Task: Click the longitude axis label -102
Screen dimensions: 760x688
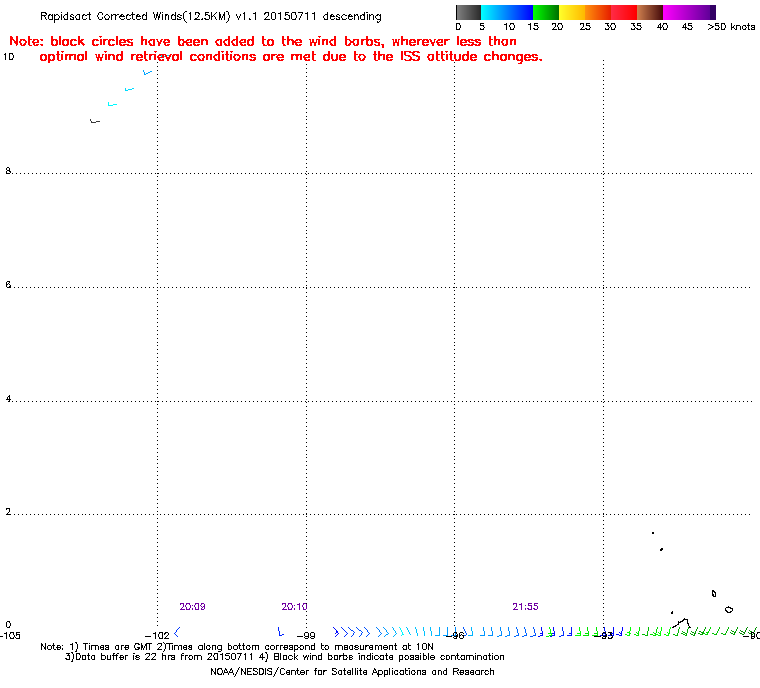Action: (157, 635)
